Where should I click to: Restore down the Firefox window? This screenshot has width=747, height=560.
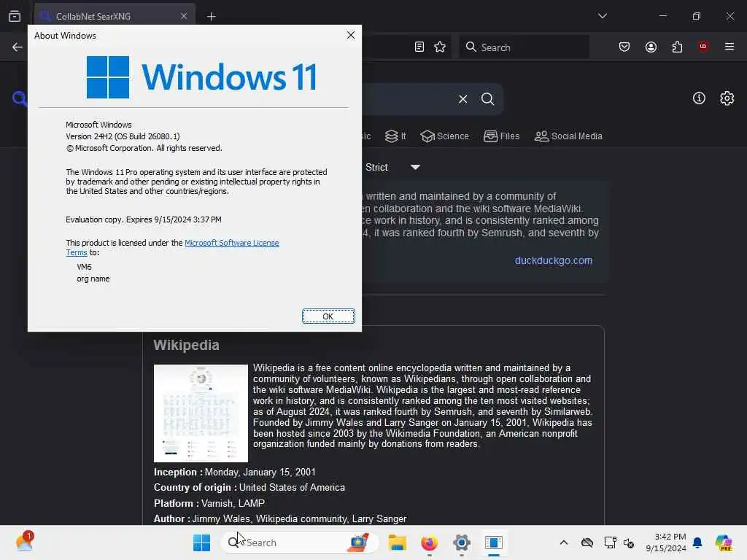coord(696,16)
